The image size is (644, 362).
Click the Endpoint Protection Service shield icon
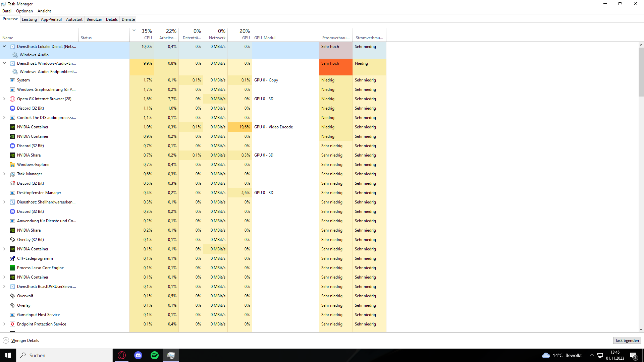[12, 324]
